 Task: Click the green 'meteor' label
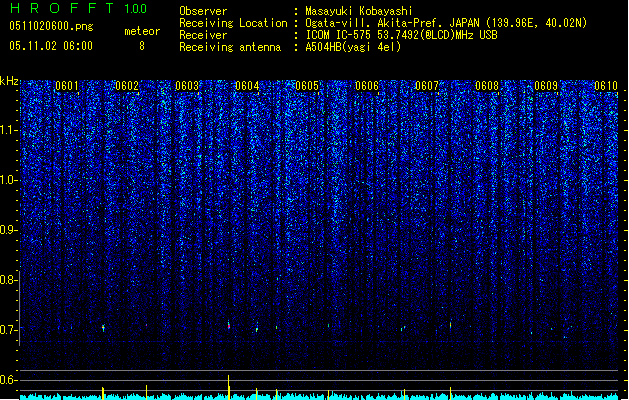[142, 31]
